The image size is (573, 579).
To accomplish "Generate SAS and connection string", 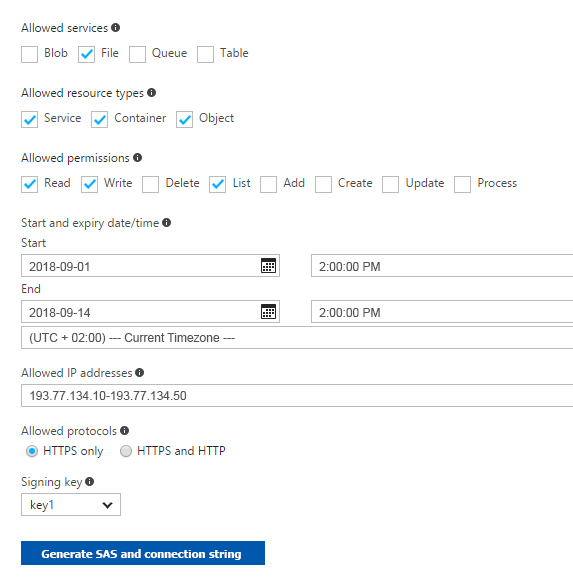I will click(x=143, y=553).
